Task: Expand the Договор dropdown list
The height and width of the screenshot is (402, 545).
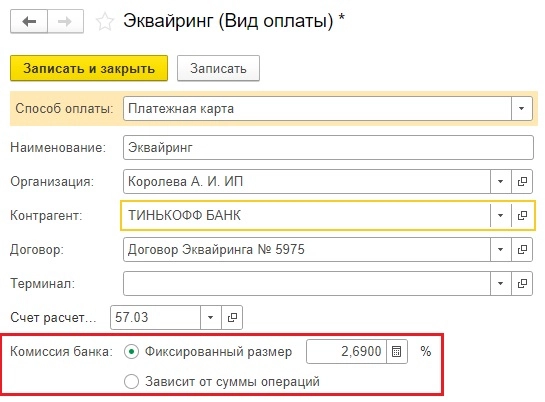Action: [x=501, y=249]
